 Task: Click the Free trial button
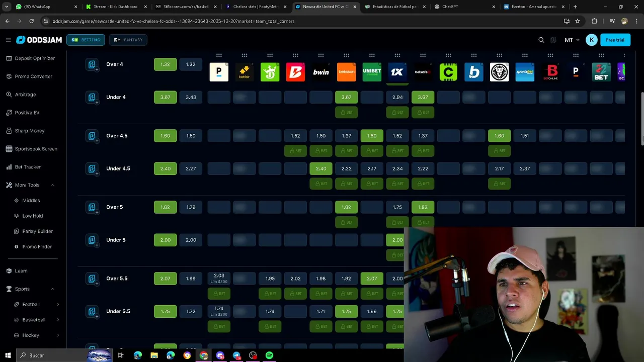pyautogui.click(x=615, y=40)
